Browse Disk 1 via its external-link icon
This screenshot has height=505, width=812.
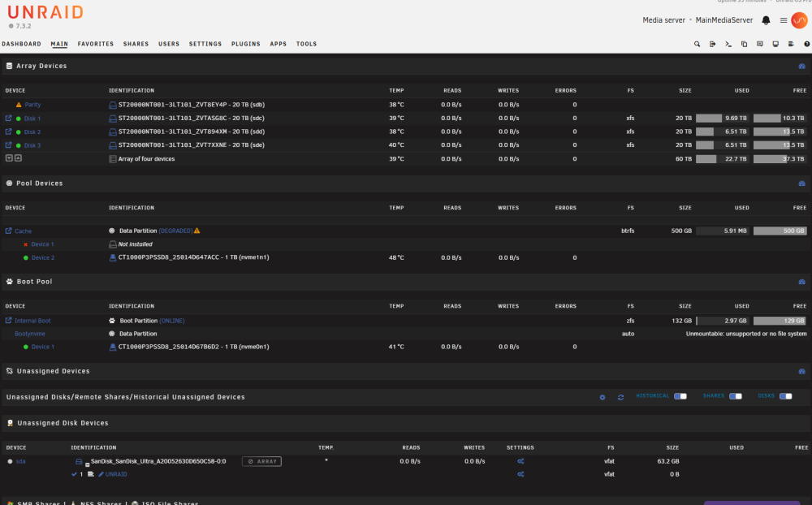coord(8,118)
